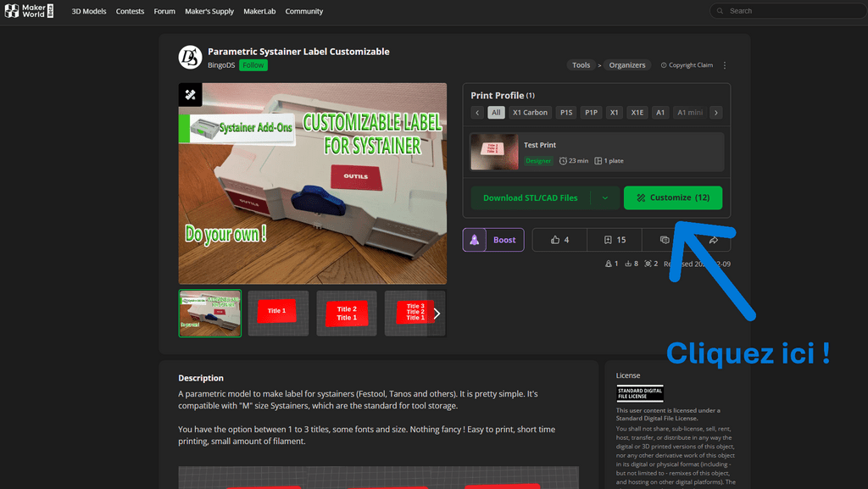Expand the download options dropdown arrow
The width and height of the screenshot is (868, 489).
[605, 198]
